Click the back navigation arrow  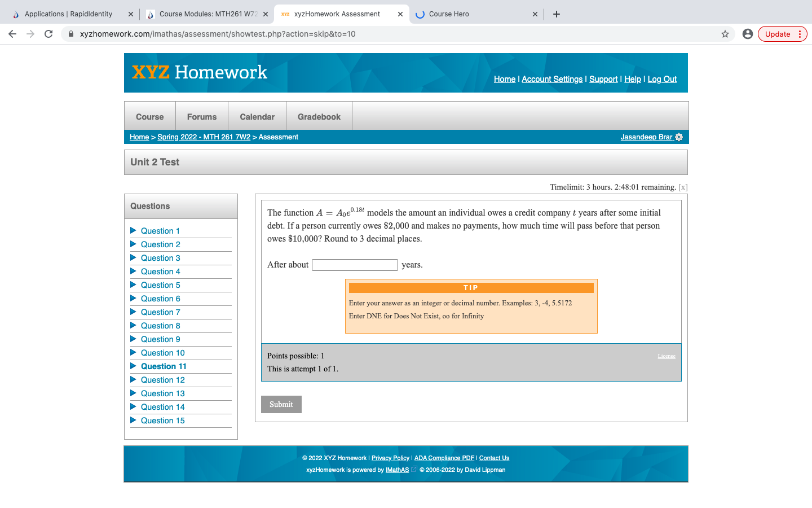tap(12, 34)
